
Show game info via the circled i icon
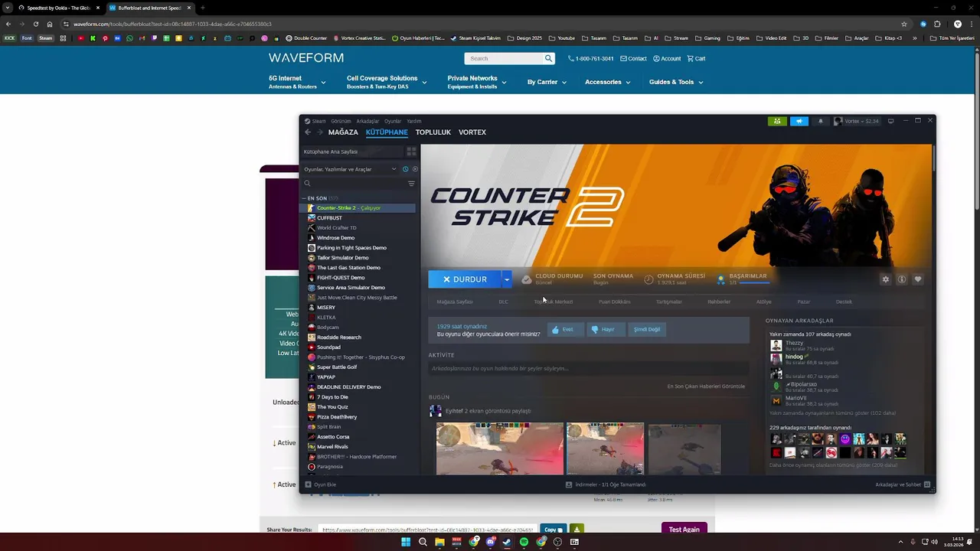pos(902,279)
